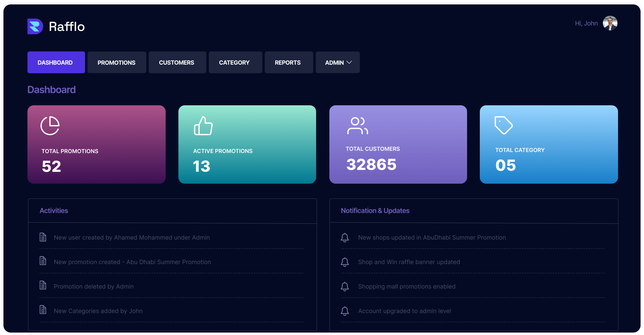Click the document icon beside new user activity

coord(43,237)
